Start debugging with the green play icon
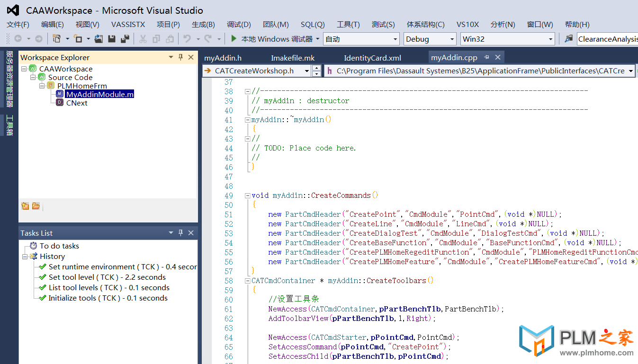Viewport: 638px width, 364px height. coord(234,39)
